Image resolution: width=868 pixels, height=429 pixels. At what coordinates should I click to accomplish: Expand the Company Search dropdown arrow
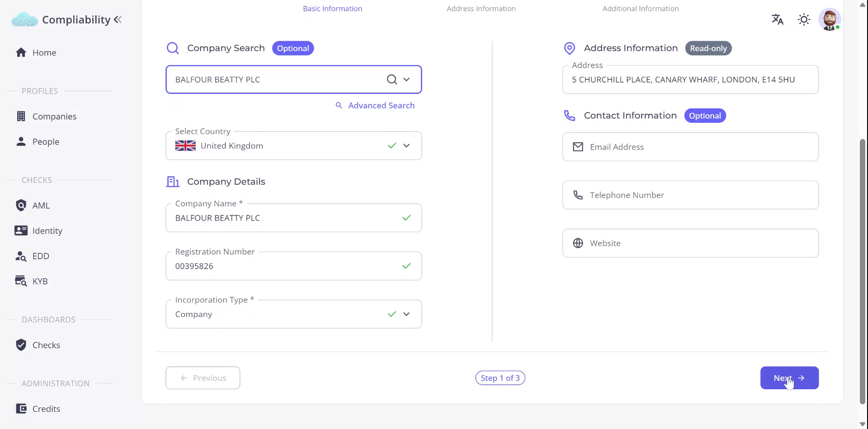point(406,79)
